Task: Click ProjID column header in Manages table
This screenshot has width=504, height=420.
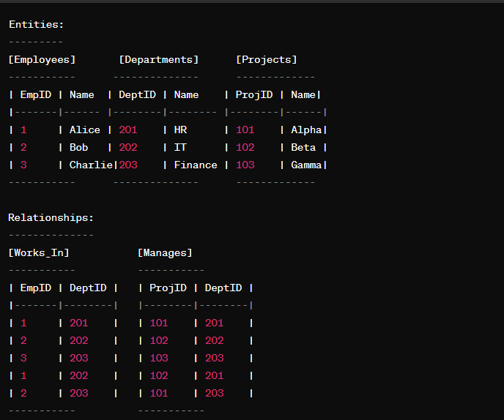Action: pos(168,288)
